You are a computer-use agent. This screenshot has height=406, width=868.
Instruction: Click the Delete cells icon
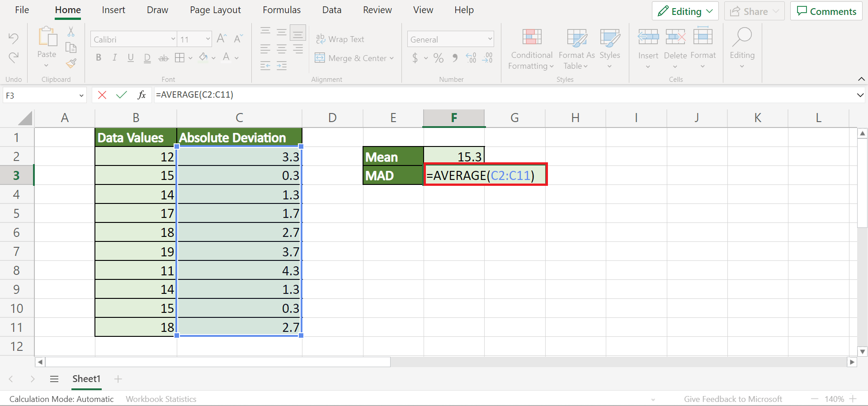675,37
